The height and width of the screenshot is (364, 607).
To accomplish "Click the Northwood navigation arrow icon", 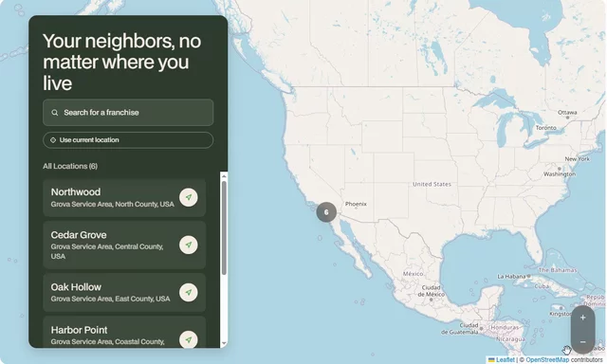I will click(189, 197).
